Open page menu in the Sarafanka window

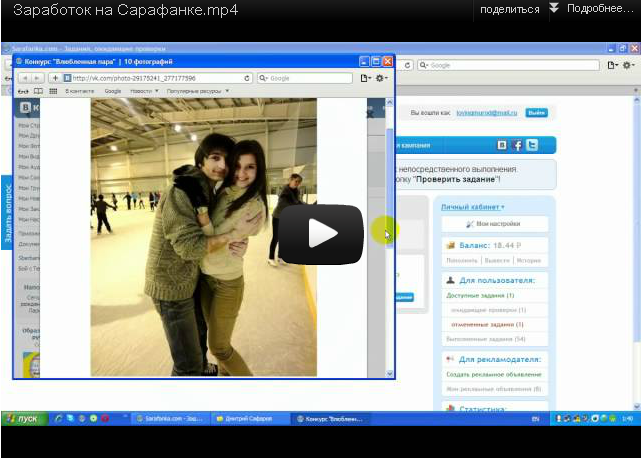613,65
